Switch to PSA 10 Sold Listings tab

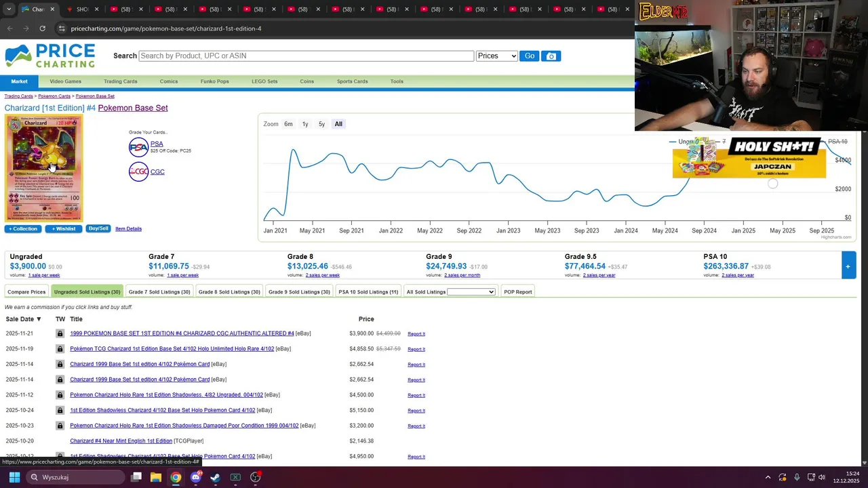click(x=368, y=292)
